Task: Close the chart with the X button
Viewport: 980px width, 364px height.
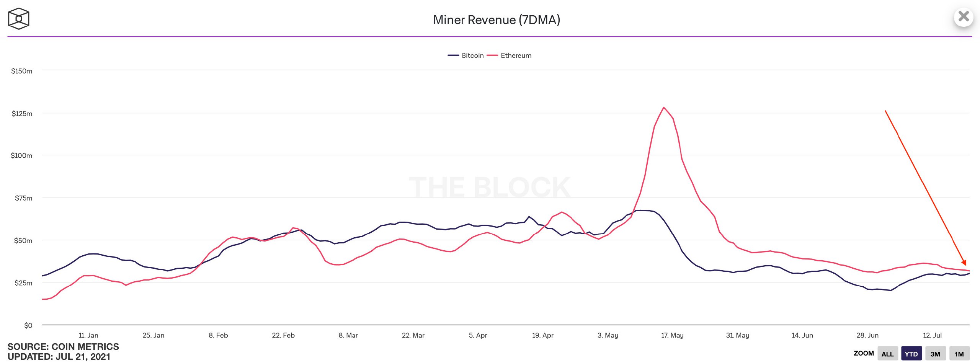Action: pos(964,17)
